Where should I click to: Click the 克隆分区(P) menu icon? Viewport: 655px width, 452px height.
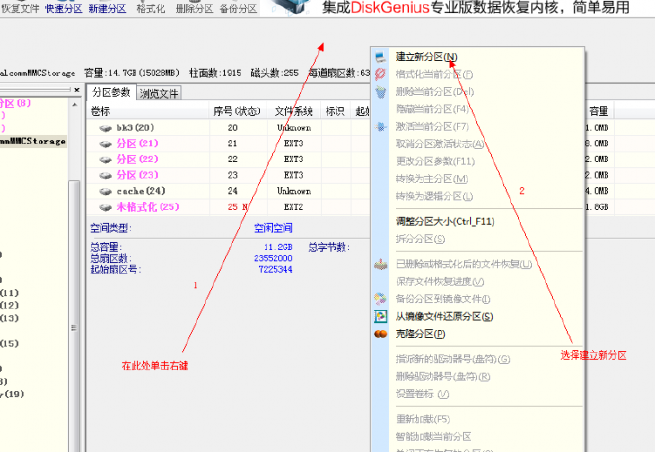[380, 334]
